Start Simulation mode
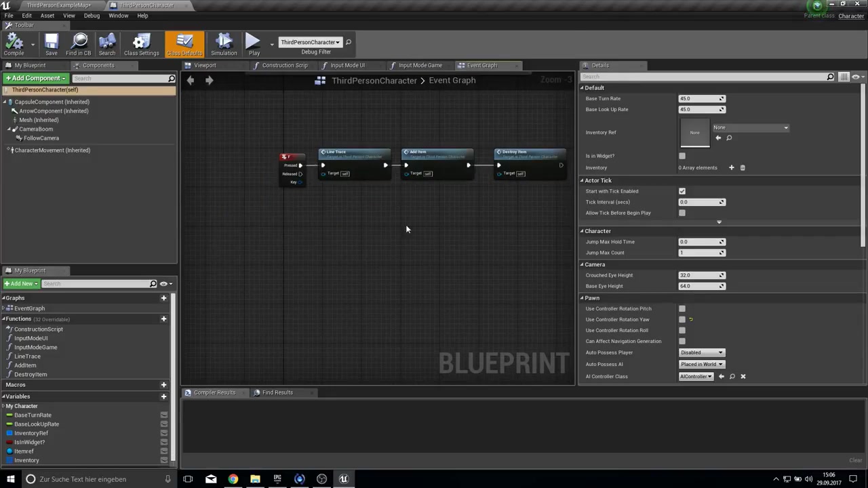 point(224,45)
